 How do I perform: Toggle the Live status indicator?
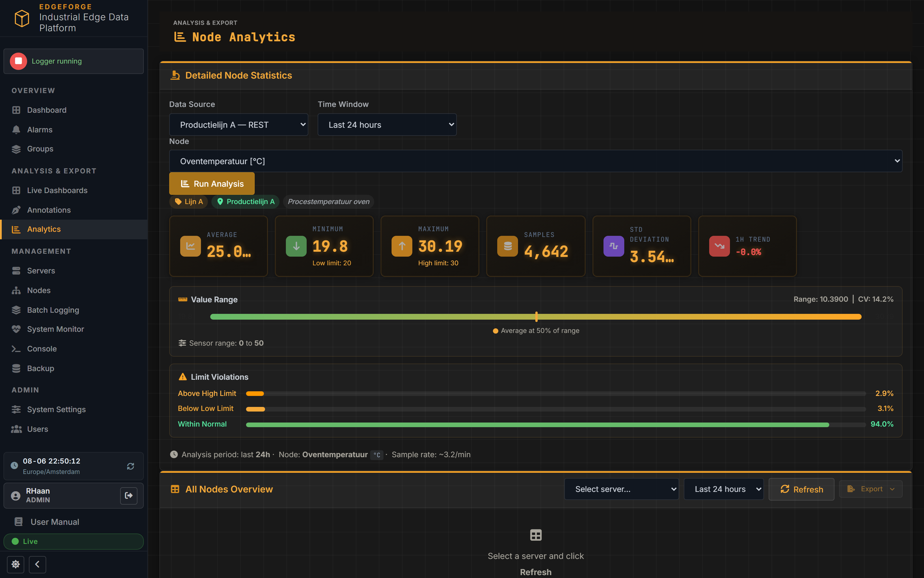coord(74,541)
